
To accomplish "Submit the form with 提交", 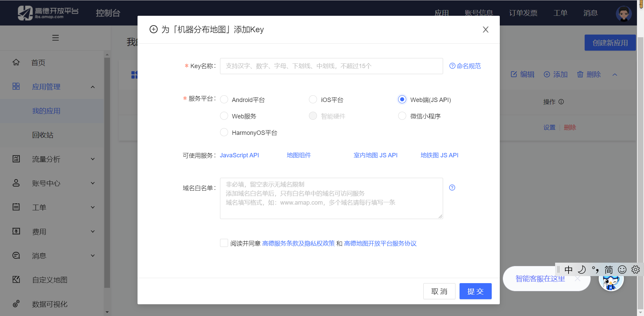I will [x=475, y=291].
